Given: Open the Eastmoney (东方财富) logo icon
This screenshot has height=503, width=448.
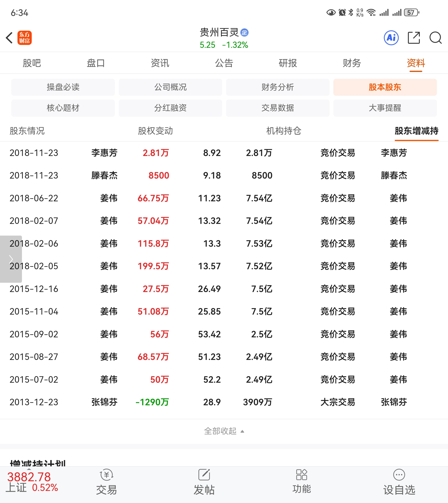Looking at the screenshot, I should (x=25, y=38).
